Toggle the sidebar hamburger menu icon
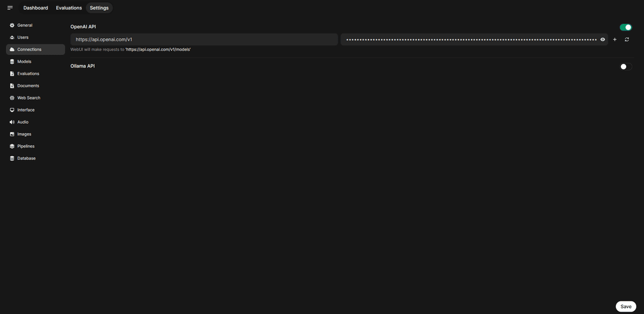644x314 pixels. coord(10,8)
